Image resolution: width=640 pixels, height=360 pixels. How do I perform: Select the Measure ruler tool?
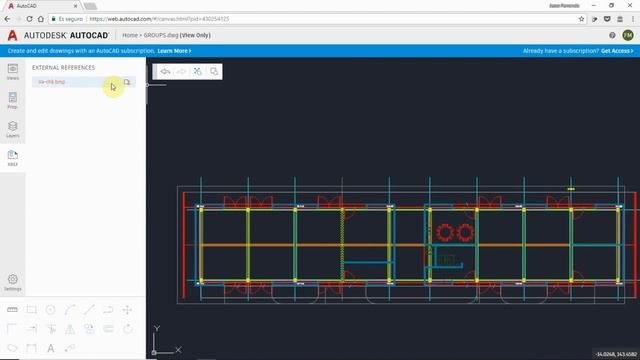tap(12, 310)
